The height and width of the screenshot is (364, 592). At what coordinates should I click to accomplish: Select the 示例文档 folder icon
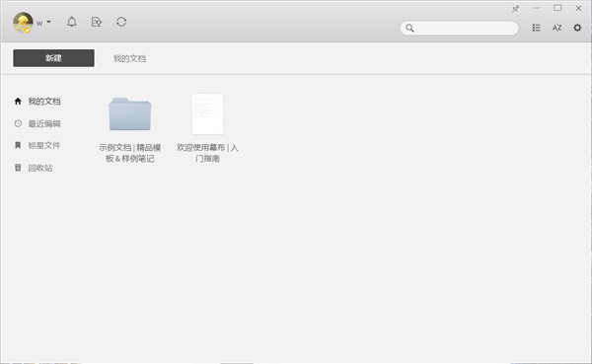click(130, 114)
